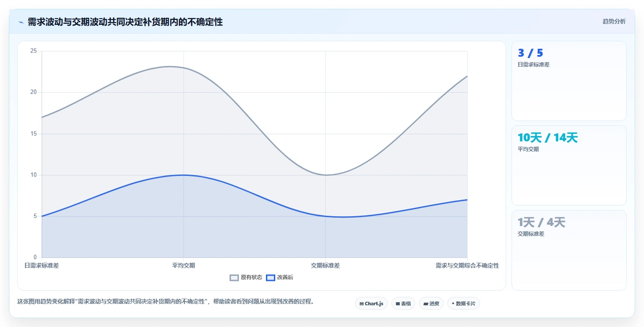Screen dimensions: 644x327
Task: Click the y-axis value 15
Action: click(33, 134)
